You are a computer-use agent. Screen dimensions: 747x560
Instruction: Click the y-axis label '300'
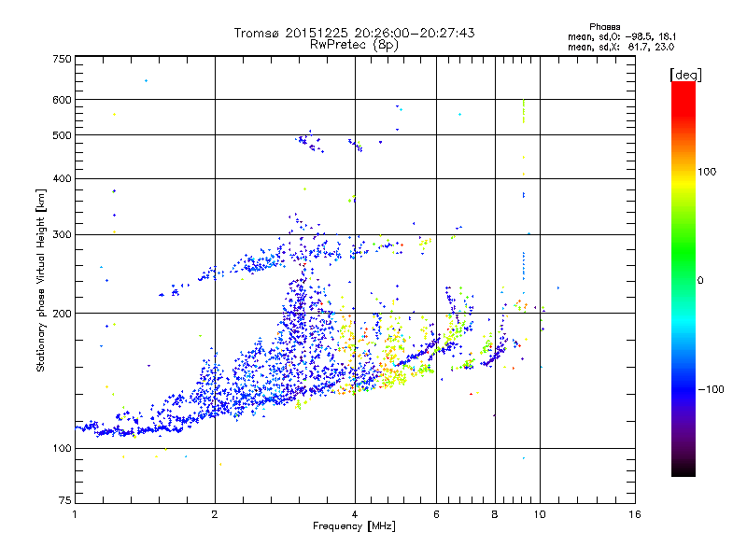click(63, 235)
